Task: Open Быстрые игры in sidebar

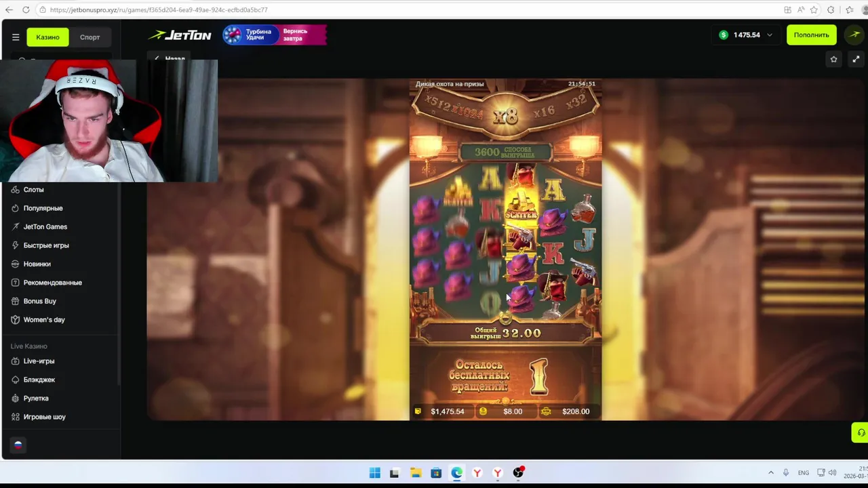Action: [x=46, y=245]
